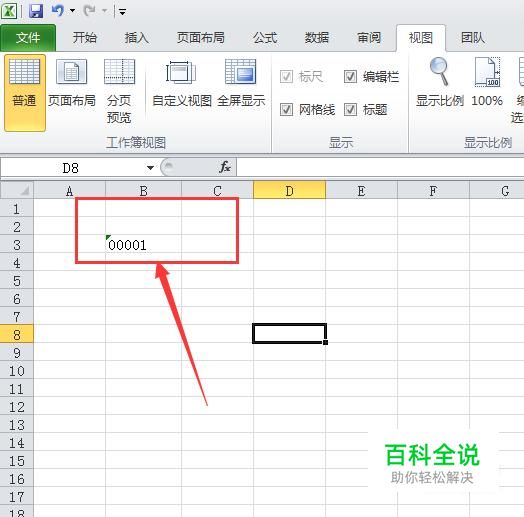524x517 pixels.
Task: Toggle the 标题 headings checkbox
Action: pos(350,109)
